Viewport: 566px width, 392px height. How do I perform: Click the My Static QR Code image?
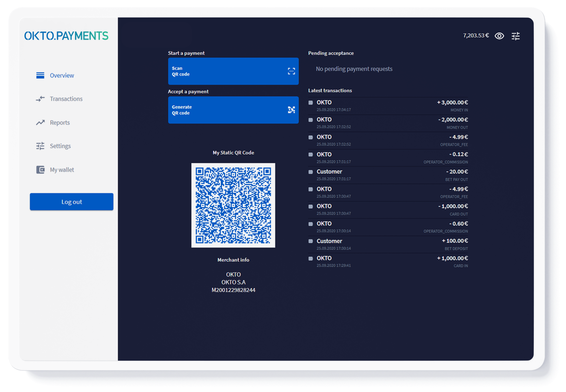tap(233, 205)
